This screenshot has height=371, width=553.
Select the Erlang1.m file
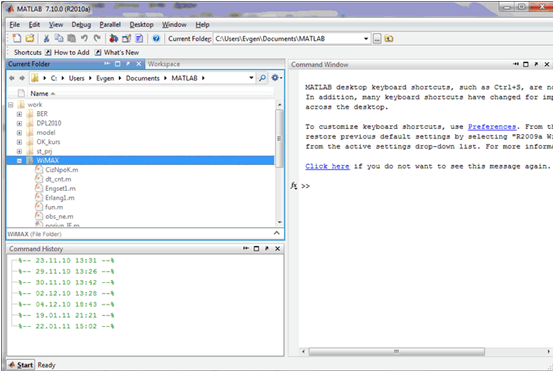pos(60,198)
